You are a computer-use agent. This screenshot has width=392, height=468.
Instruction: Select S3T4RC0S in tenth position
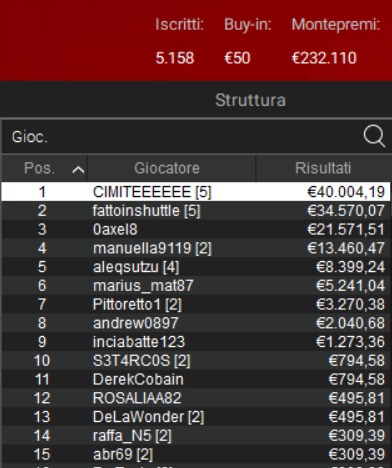click(x=196, y=360)
